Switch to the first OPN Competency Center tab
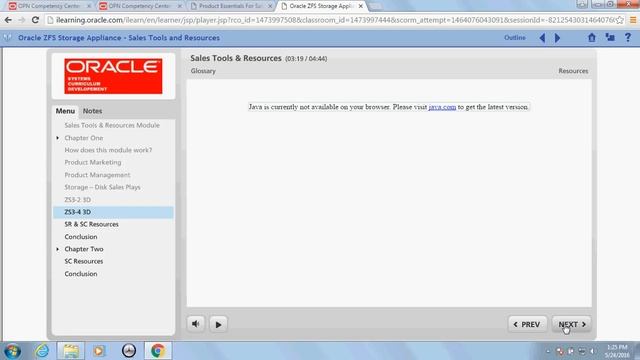This screenshot has width=640, height=360. coord(49,6)
